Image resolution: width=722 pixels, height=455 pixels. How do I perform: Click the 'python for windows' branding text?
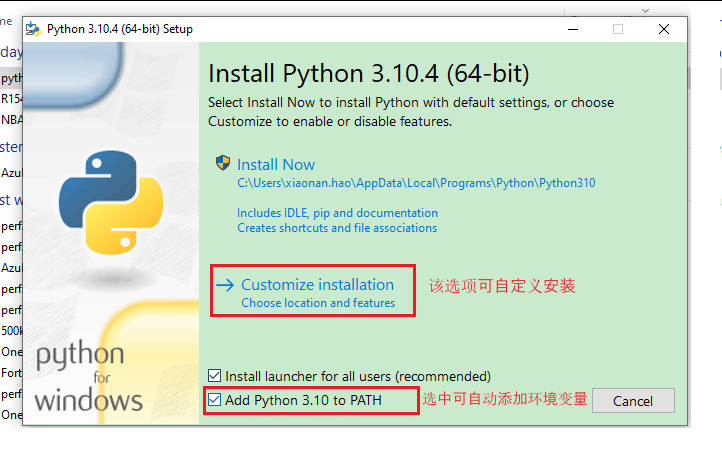(88, 380)
